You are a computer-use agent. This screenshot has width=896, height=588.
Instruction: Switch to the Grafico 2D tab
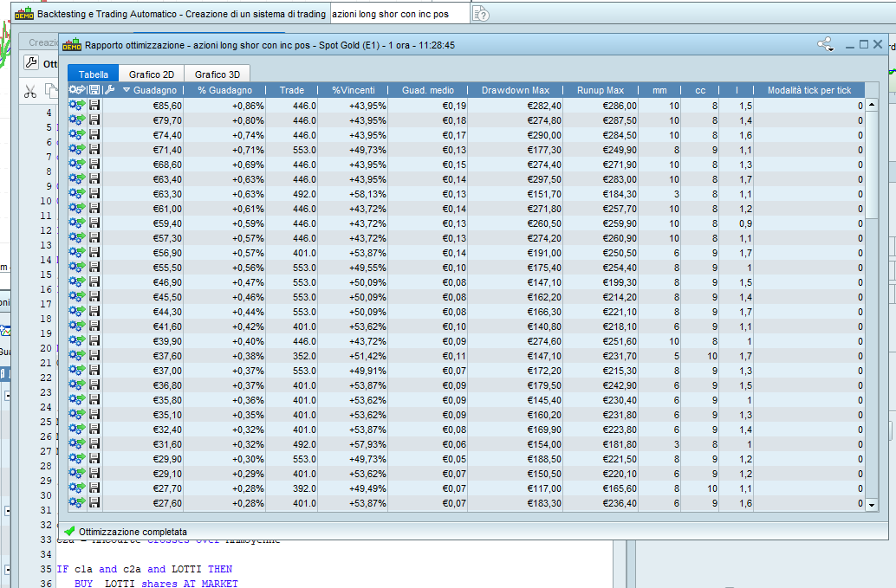152,74
